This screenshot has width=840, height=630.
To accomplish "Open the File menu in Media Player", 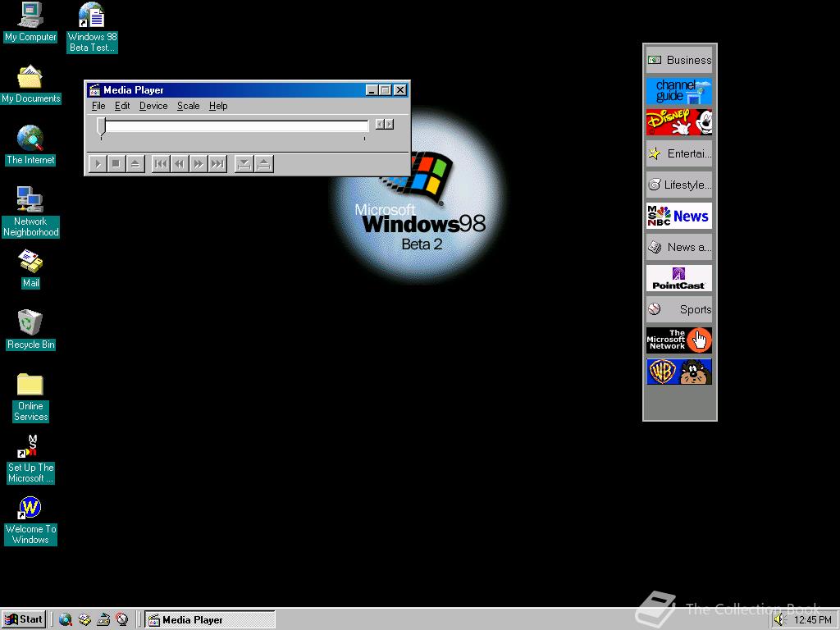I will [98, 106].
